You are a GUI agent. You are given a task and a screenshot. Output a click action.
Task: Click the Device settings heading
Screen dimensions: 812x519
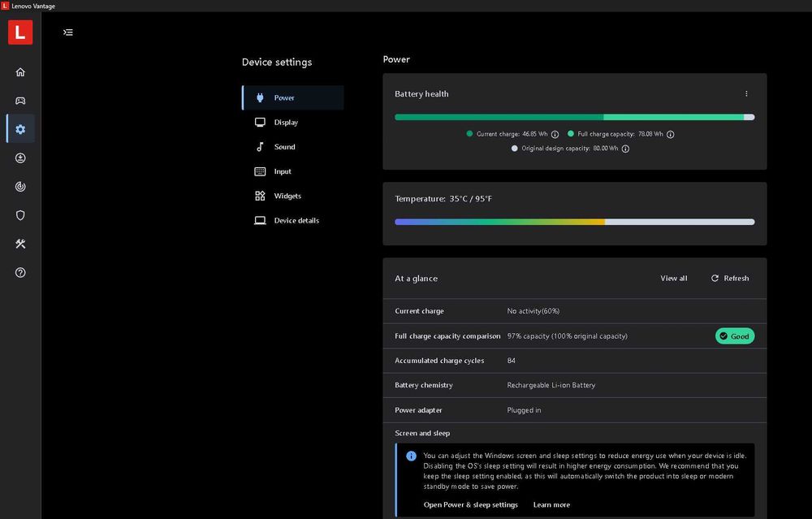click(x=277, y=63)
